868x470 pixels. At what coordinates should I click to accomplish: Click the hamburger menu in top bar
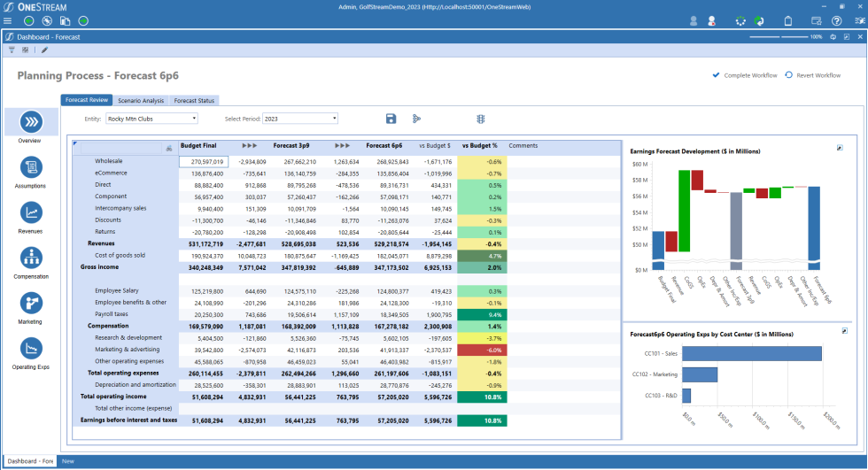(8, 20)
